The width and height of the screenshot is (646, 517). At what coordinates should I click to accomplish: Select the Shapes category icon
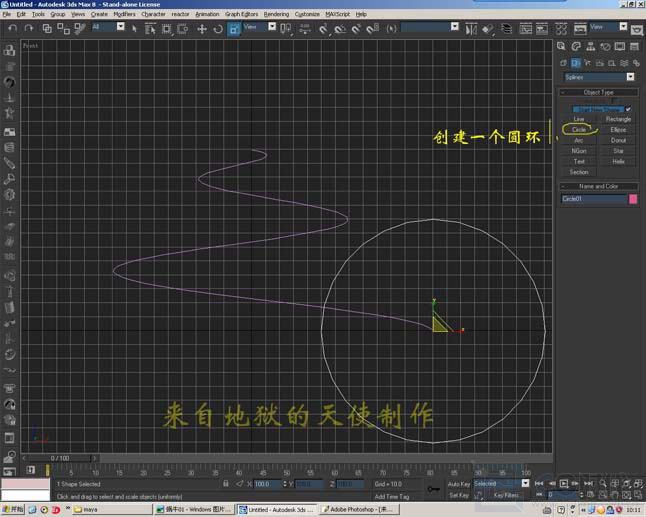pyautogui.click(x=576, y=63)
